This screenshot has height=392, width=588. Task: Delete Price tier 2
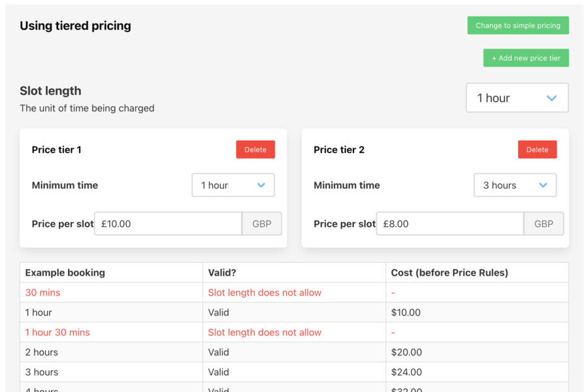pyautogui.click(x=537, y=149)
